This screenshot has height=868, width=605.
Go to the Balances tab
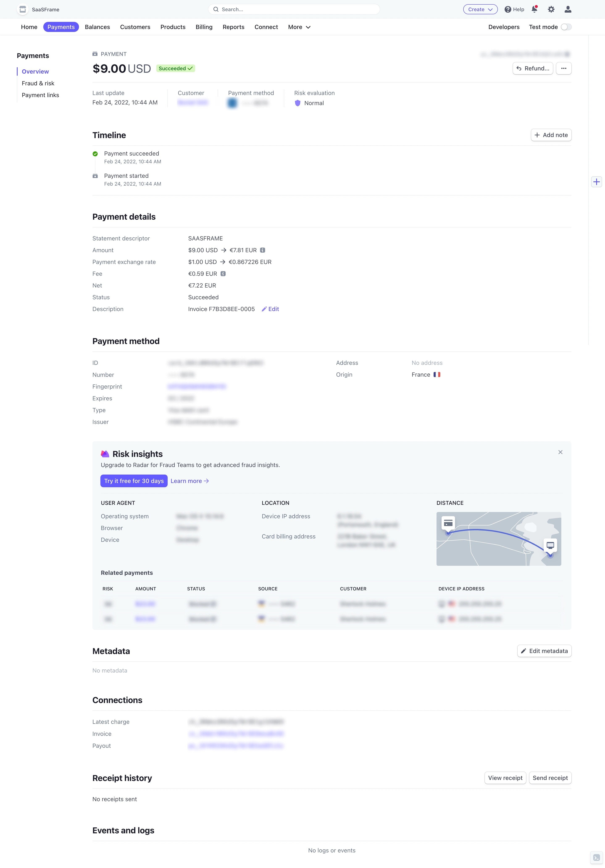(97, 27)
